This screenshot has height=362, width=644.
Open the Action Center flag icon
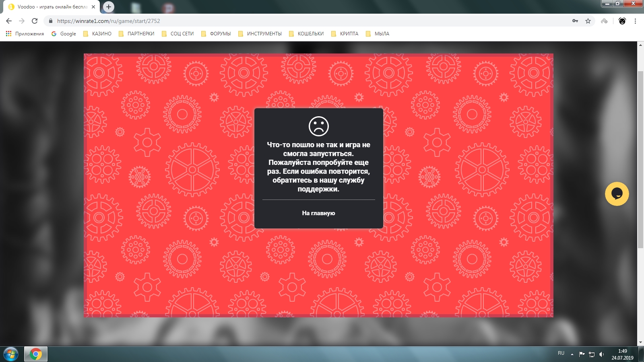pos(582,354)
